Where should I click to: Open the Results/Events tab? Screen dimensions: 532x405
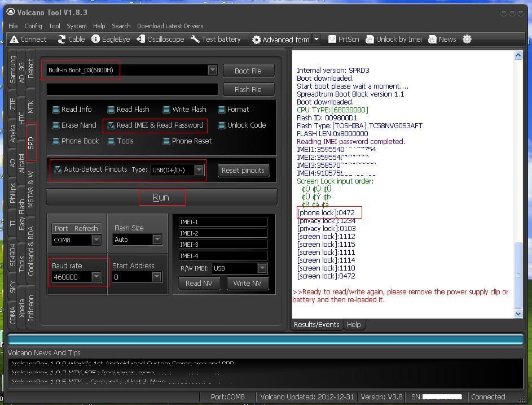316,325
